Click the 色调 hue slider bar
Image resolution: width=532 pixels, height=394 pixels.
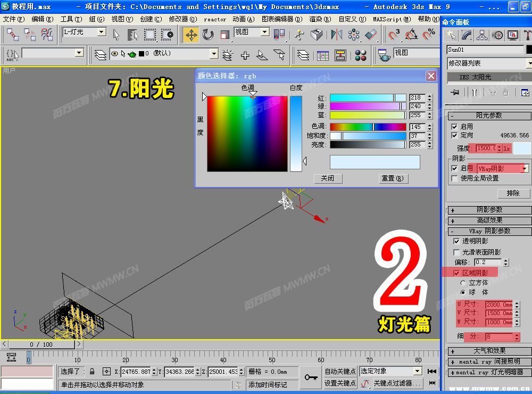[368, 127]
